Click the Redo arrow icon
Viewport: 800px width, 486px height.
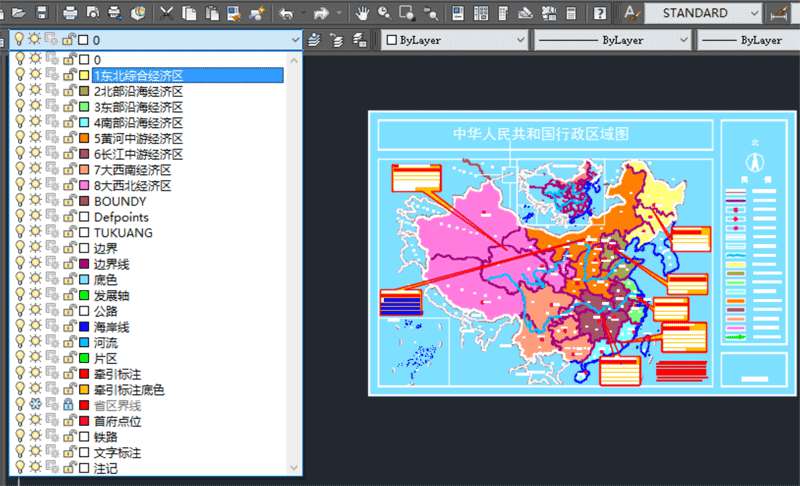pos(322,13)
